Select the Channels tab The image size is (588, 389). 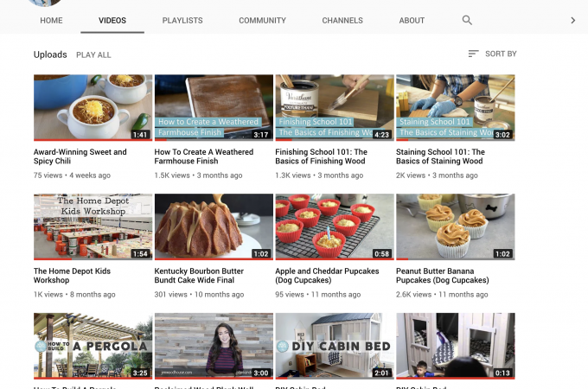click(x=342, y=20)
